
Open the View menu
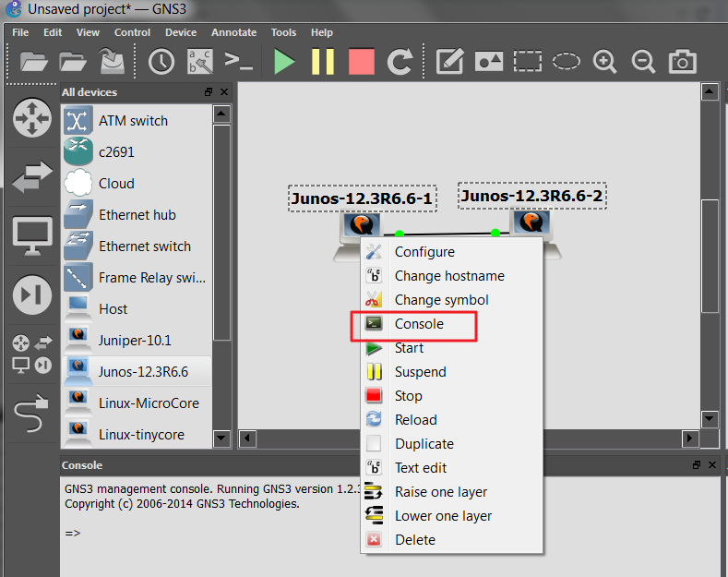point(88,32)
